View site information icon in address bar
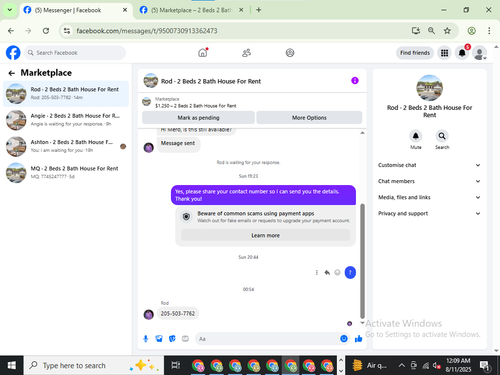This screenshot has width=500, height=375. coord(67,31)
